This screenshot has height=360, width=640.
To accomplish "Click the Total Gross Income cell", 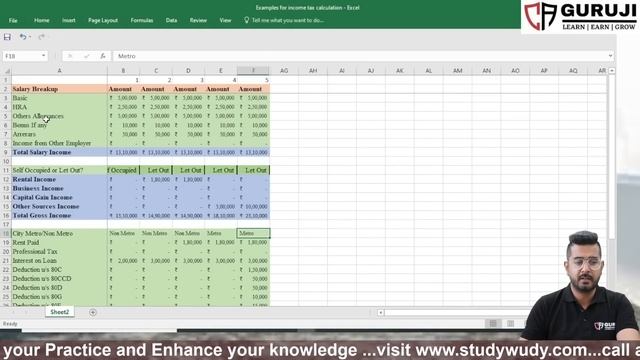I will tap(59, 216).
